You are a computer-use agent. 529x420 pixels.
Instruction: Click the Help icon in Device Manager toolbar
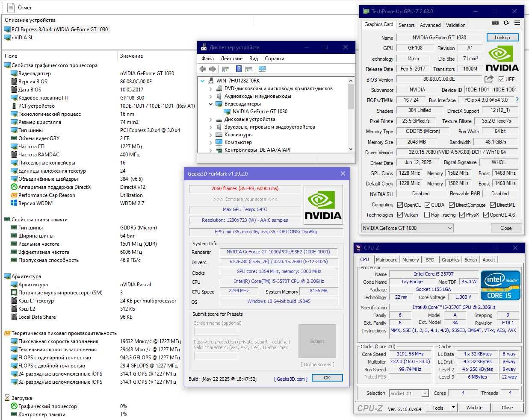tap(239, 69)
